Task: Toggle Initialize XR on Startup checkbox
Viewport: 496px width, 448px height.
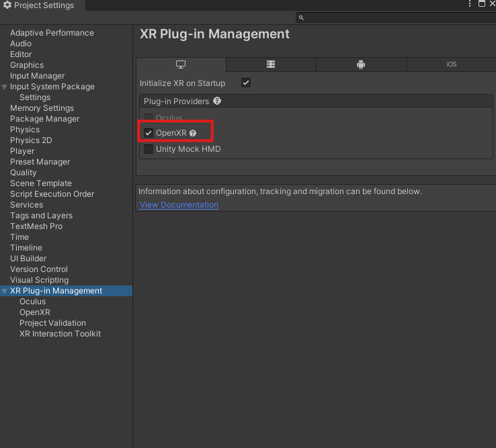Action: coord(246,83)
